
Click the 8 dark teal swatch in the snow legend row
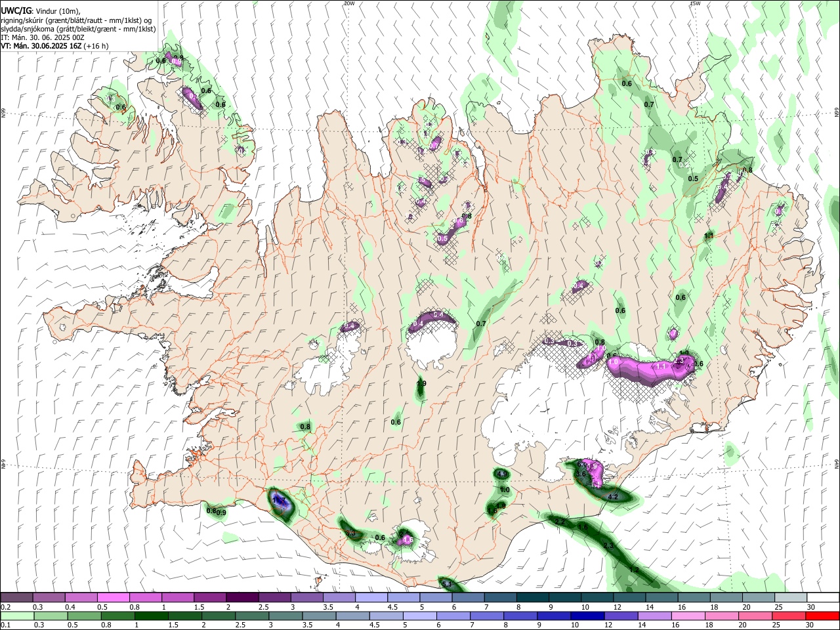pos(533,597)
